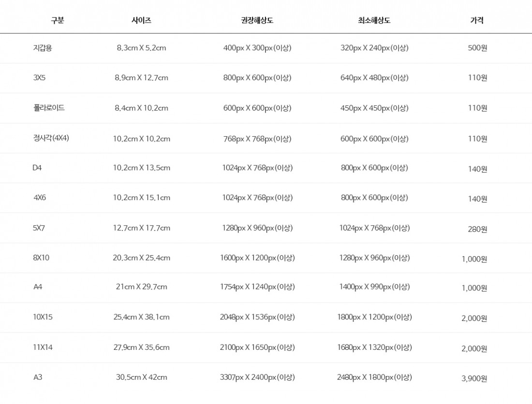Click the 구분 column header
The width and height of the screenshot is (532, 404).
(58, 20)
